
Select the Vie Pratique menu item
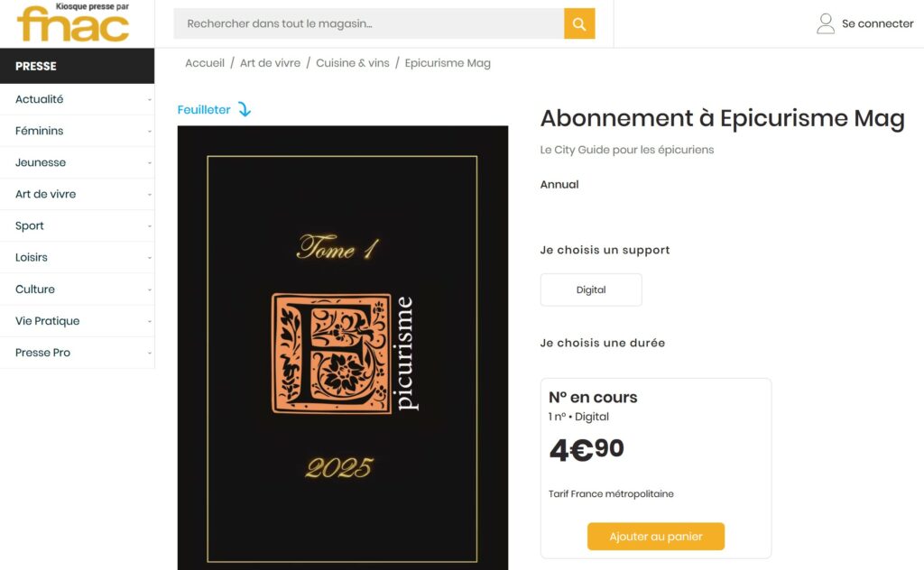(47, 321)
